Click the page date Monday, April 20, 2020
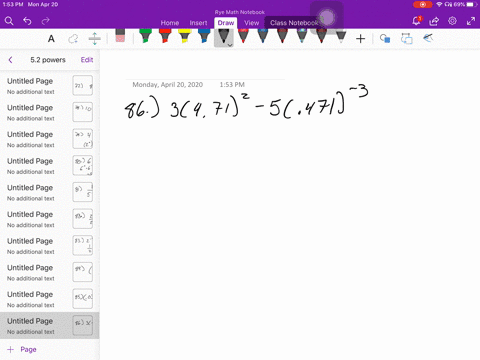 click(x=168, y=85)
